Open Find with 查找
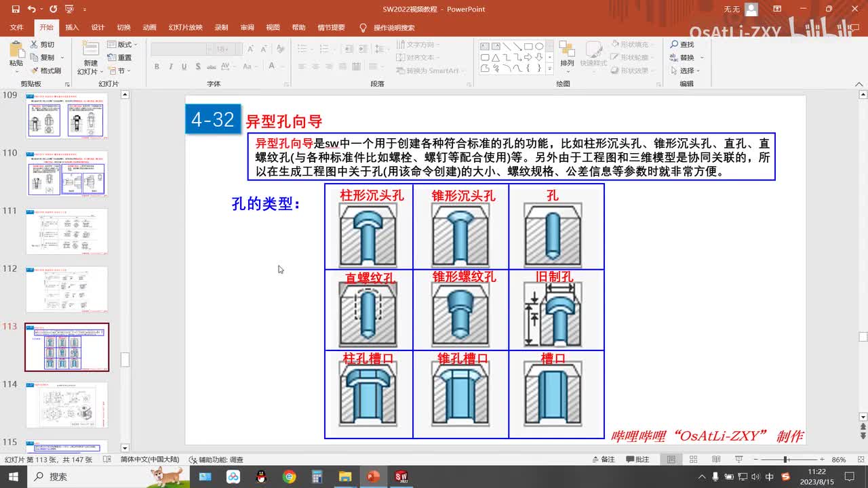Image resolution: width=868 pixels, height=488 pixels. 682,45
